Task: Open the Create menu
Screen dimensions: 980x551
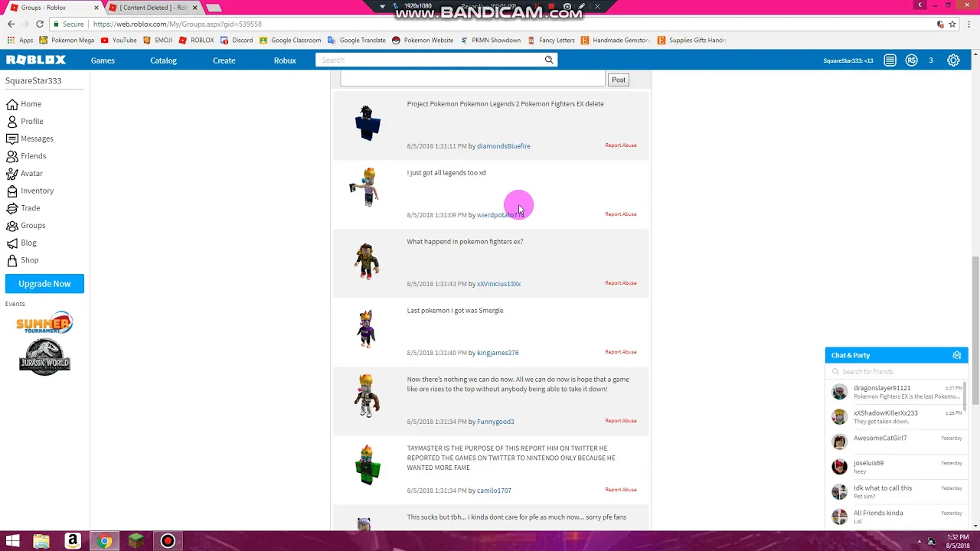Action: pos(224,60)
